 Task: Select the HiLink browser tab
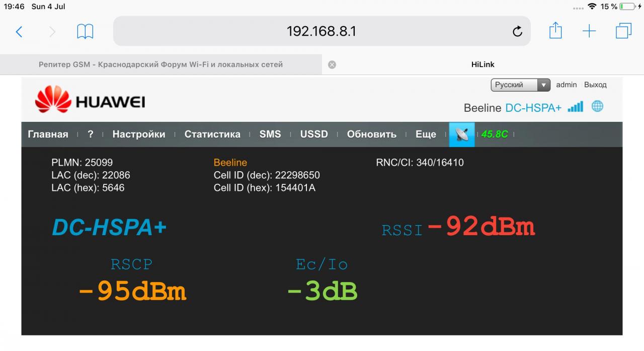coord(482,64)
